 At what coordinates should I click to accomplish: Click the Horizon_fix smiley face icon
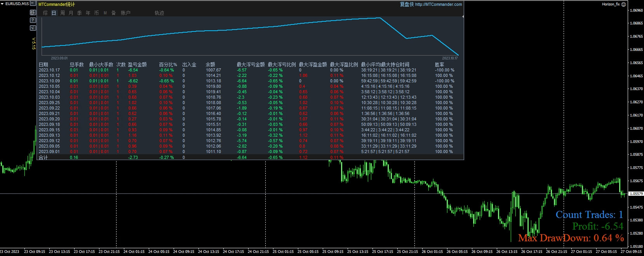623,4
